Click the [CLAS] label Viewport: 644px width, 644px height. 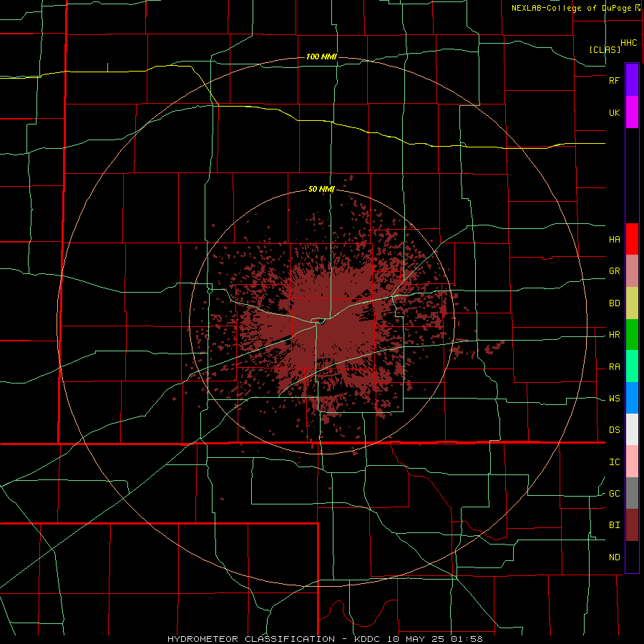click(x=605, y=49)
